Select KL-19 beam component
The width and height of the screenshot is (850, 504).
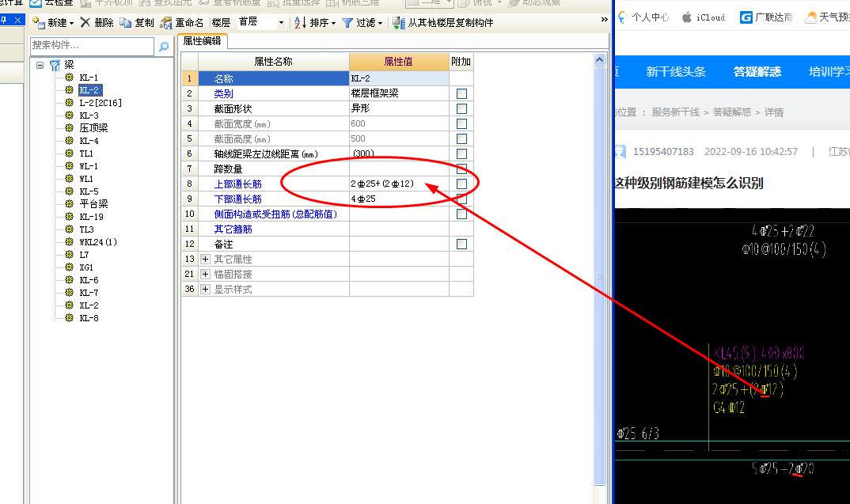pos(91,216)
